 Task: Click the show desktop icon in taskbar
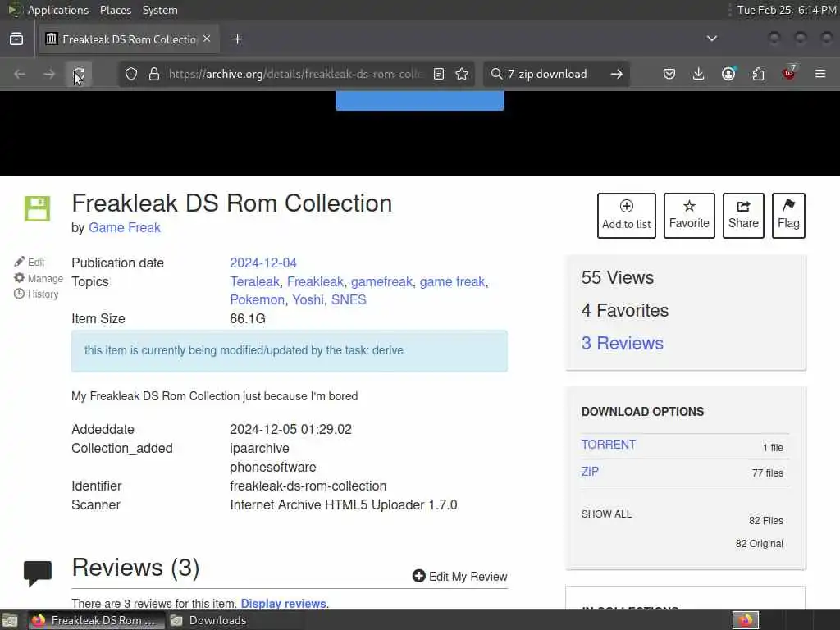[10, 620]
